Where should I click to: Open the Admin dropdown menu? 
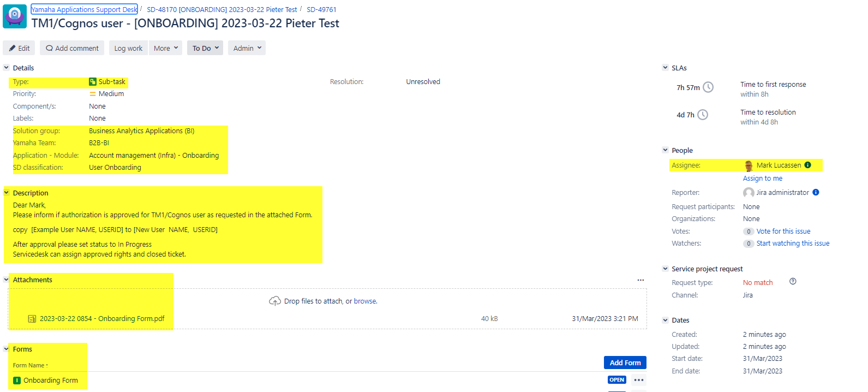tap(247, 48)
